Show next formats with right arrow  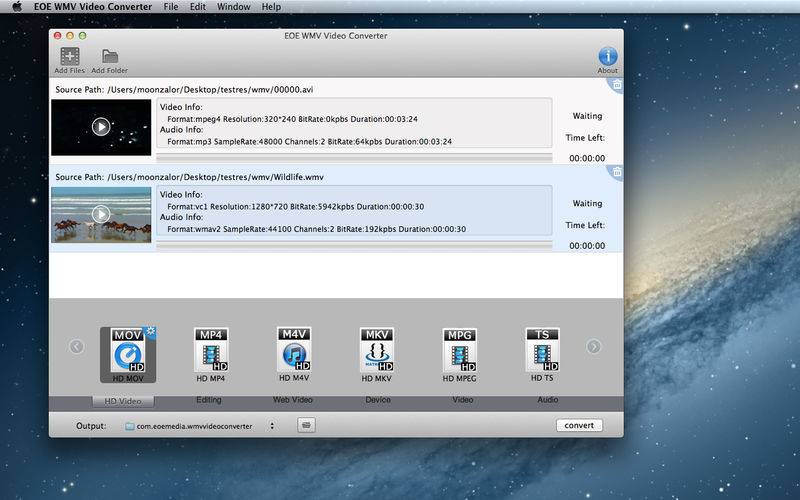click(593, 347)
